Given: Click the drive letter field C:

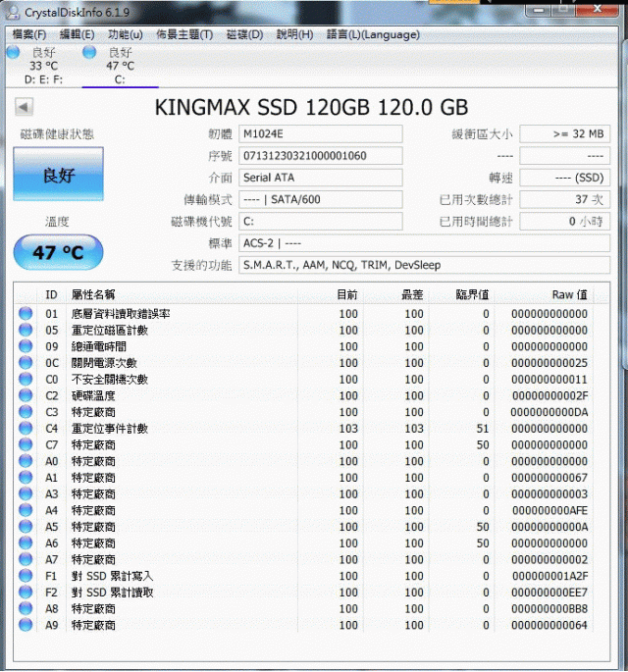Looking at the screenshot, I should point(321,221).
